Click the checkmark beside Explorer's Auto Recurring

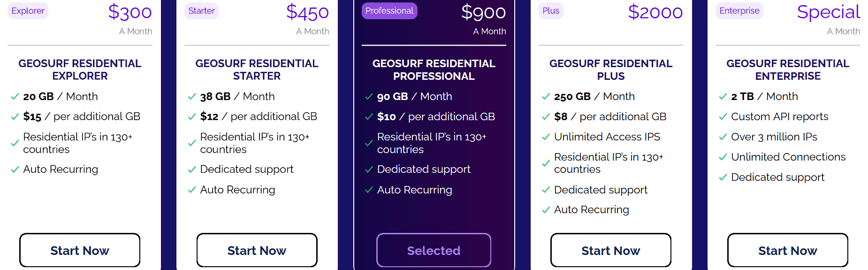tap(15, 170)
